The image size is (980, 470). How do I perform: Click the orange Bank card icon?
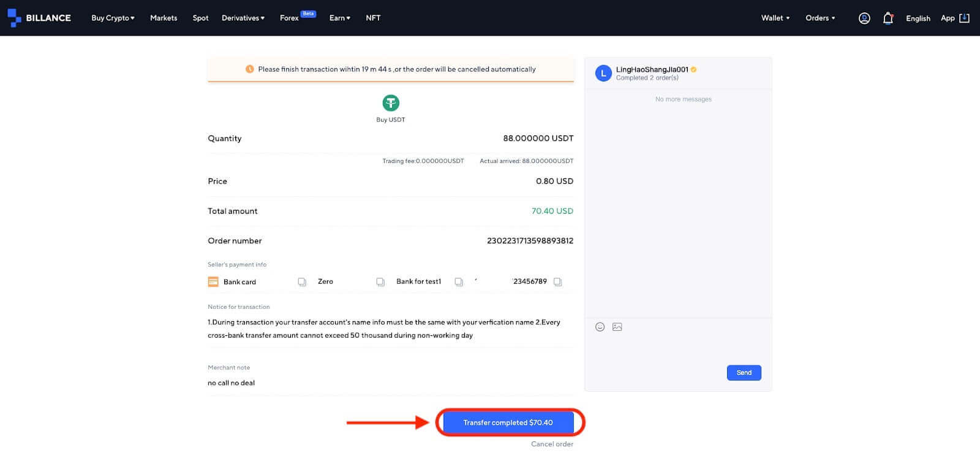pos(213,282)
